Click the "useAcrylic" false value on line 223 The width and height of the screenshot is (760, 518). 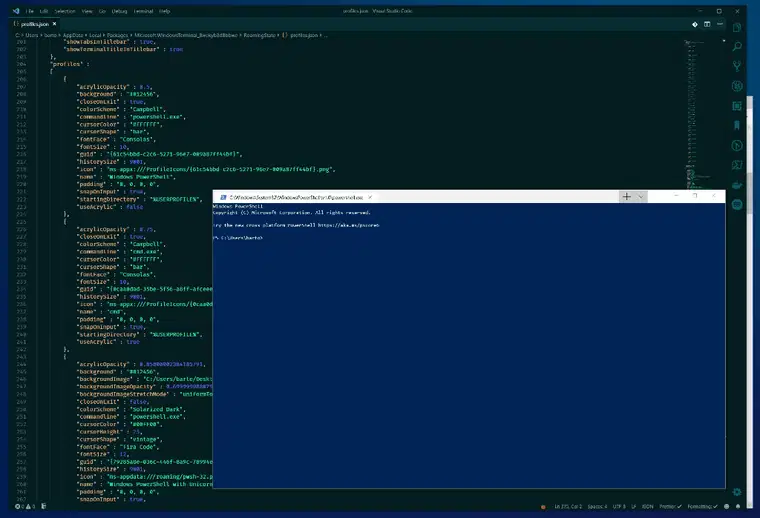[x=134, y=207]
